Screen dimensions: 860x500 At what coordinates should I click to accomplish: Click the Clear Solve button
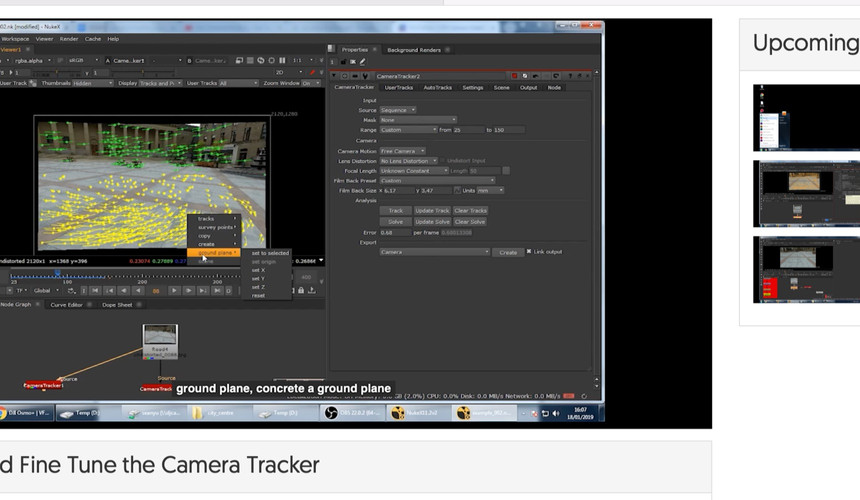[x=469, y=222]
